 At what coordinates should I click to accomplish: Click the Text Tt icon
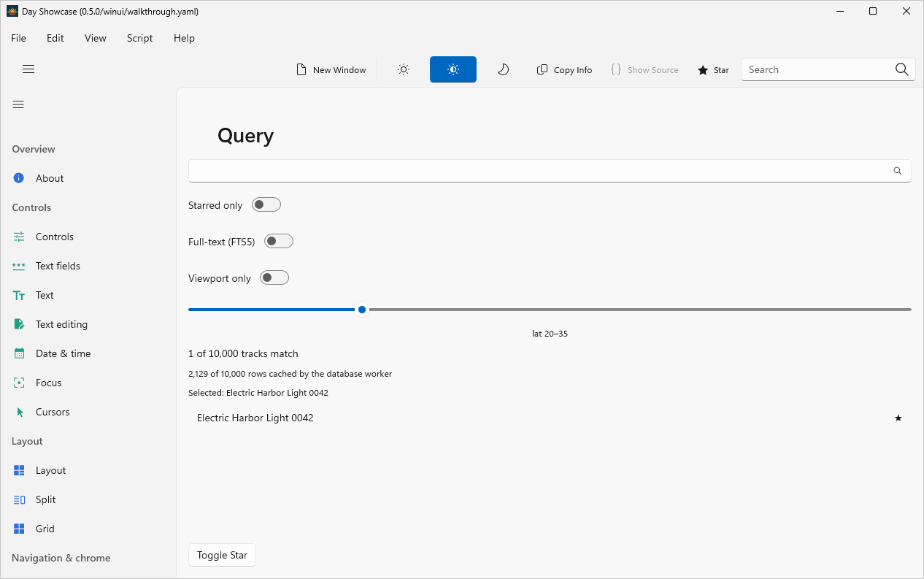tap(19, 295)
